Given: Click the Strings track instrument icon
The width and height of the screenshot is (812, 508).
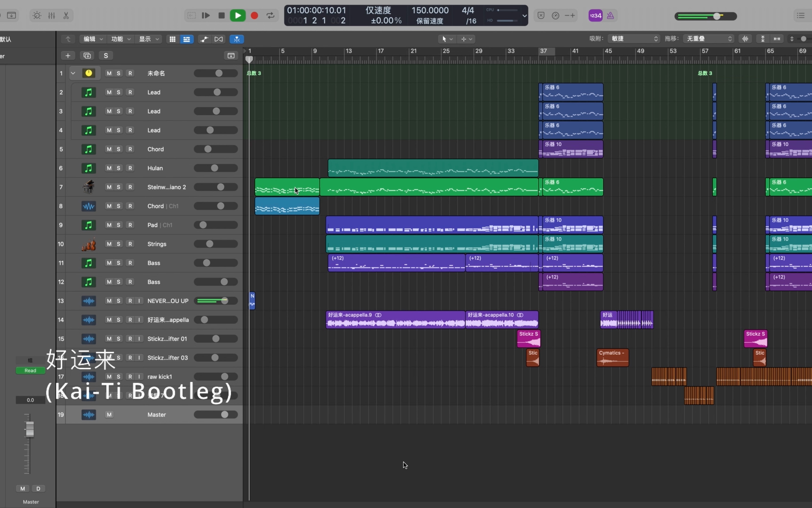Looking at the screenshot, I should pyautogui.click(x=89, y=244).
